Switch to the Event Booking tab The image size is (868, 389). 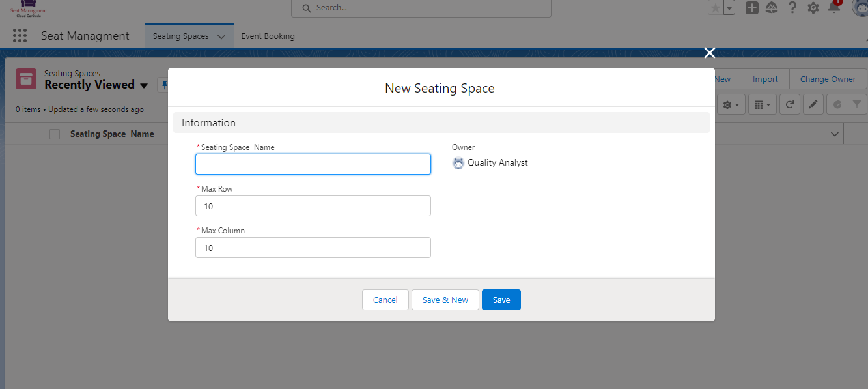pos(268,36)
